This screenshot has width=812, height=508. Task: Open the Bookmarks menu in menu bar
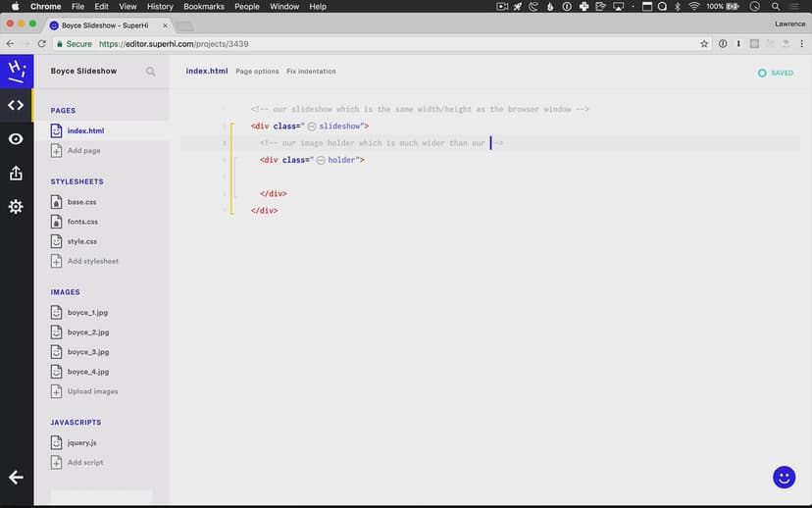[203, 7]
